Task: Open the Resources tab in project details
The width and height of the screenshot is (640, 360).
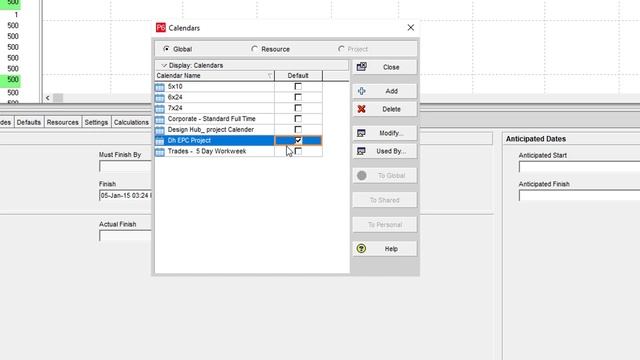Action: click(x=62, y=122)
